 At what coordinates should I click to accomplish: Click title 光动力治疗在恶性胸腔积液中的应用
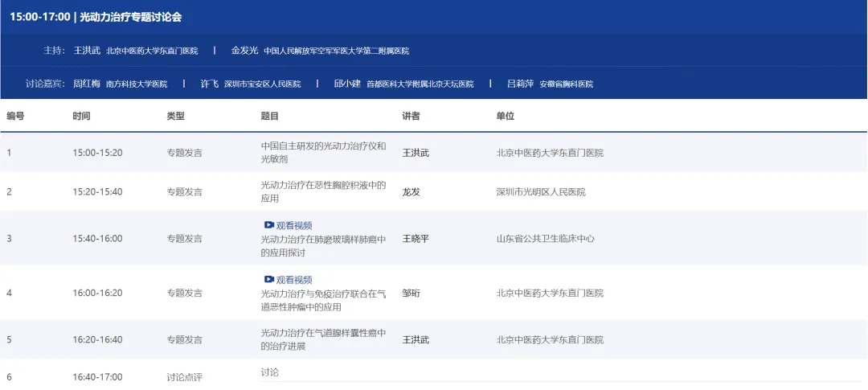[x=323, y=191]
